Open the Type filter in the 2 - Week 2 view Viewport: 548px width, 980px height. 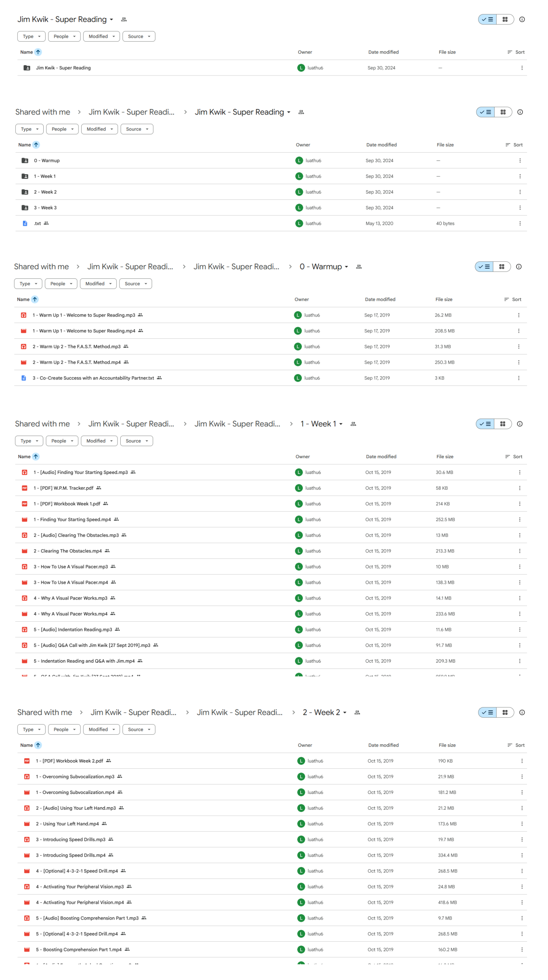point(31,729)
